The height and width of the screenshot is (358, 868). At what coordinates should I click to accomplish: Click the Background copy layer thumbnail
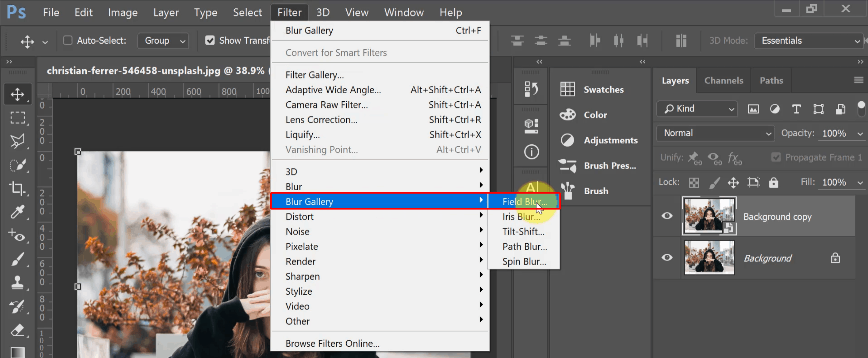click(709, 216)
